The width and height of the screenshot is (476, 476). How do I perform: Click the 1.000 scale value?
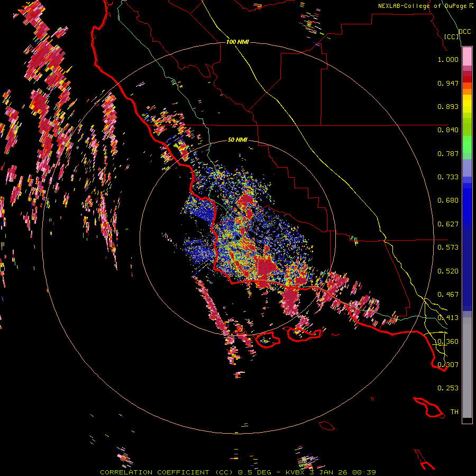coord(448,59)
